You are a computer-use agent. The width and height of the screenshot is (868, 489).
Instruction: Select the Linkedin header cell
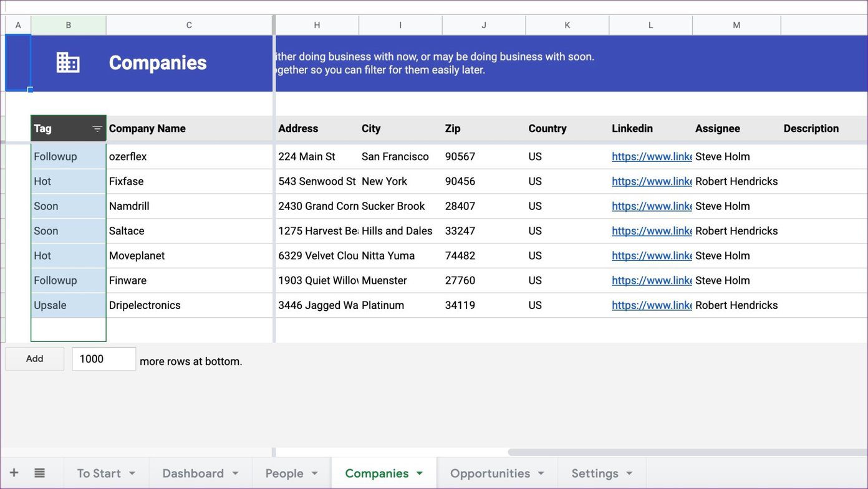pyautogui.click(x=650, y=128)
